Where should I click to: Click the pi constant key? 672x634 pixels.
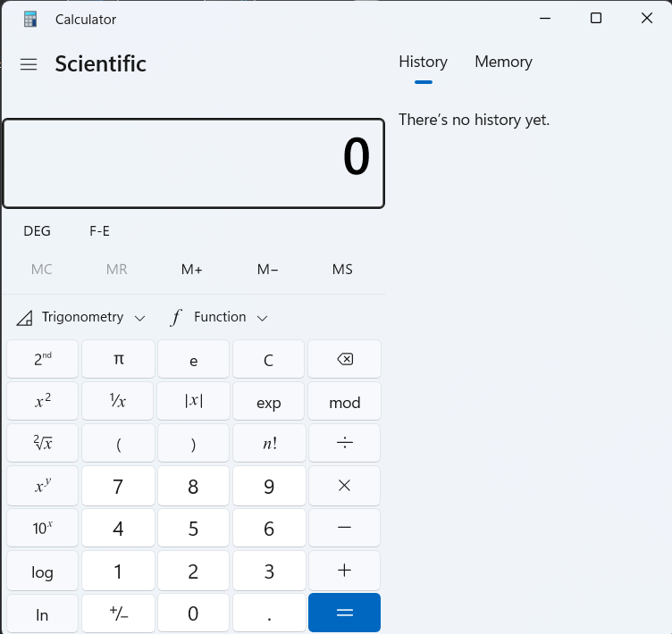coord(118,360)
